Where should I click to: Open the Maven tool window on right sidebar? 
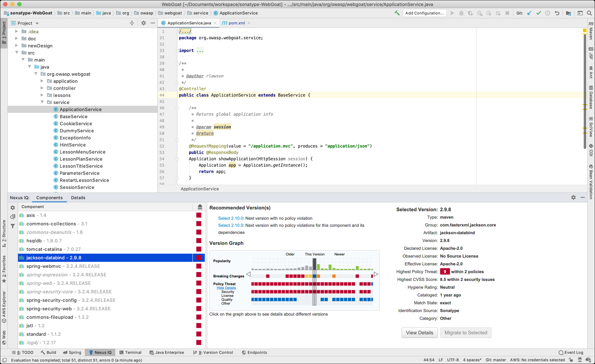591,32
